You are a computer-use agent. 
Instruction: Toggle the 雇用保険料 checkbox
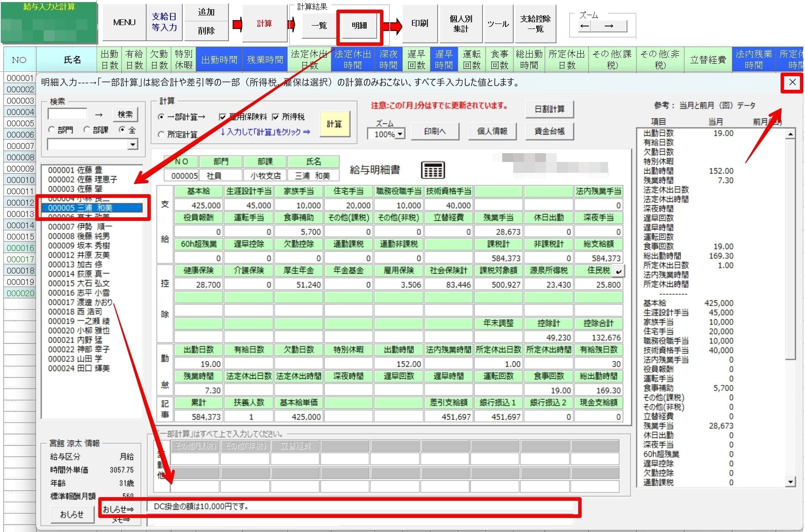223,117
